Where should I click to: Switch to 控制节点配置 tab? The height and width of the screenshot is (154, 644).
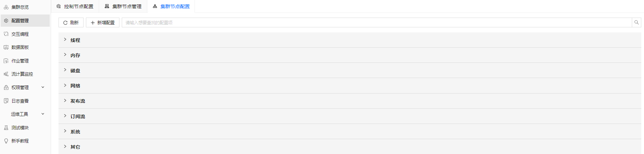(x=75, y=6)
